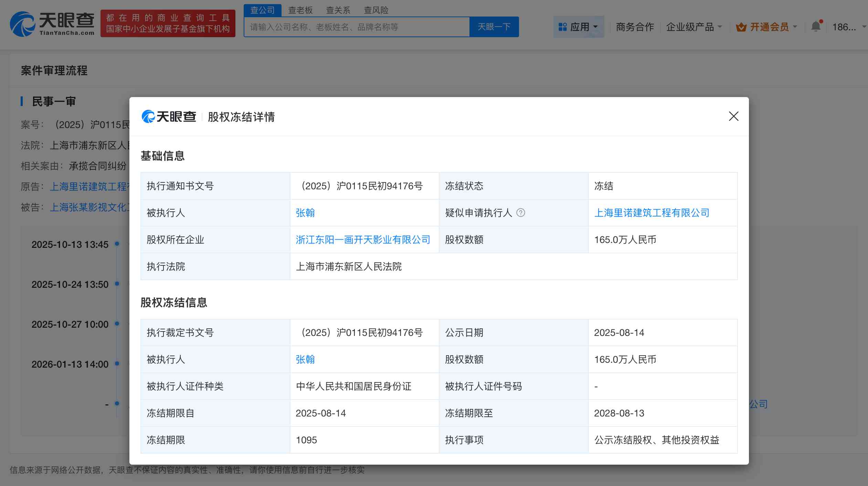The height and width of the screenshot is (486, 868).
Task: Switch to the 查风险 tab
Action: [x=376, y=10]
